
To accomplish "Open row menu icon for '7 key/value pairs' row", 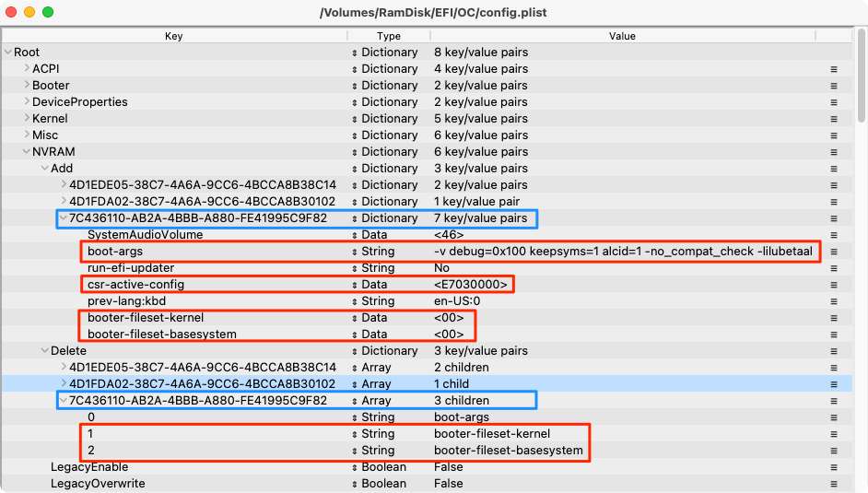I will pyautogui.click(x=834, y=218).
